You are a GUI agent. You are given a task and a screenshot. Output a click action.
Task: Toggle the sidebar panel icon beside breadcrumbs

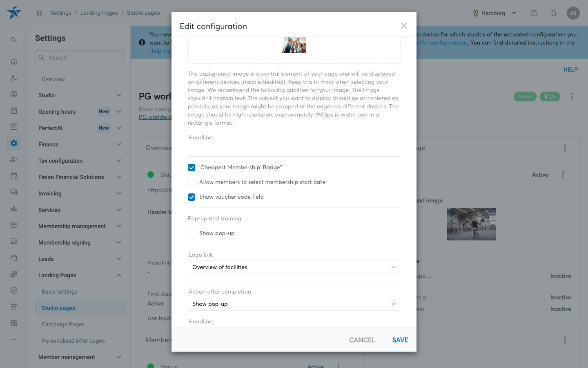click(x=40, y=13)
